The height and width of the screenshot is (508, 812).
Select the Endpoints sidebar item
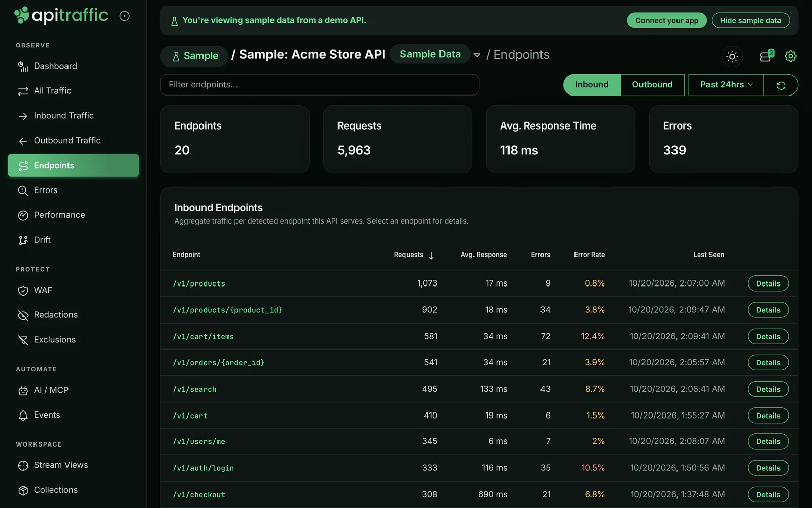(x=73, y=166)
